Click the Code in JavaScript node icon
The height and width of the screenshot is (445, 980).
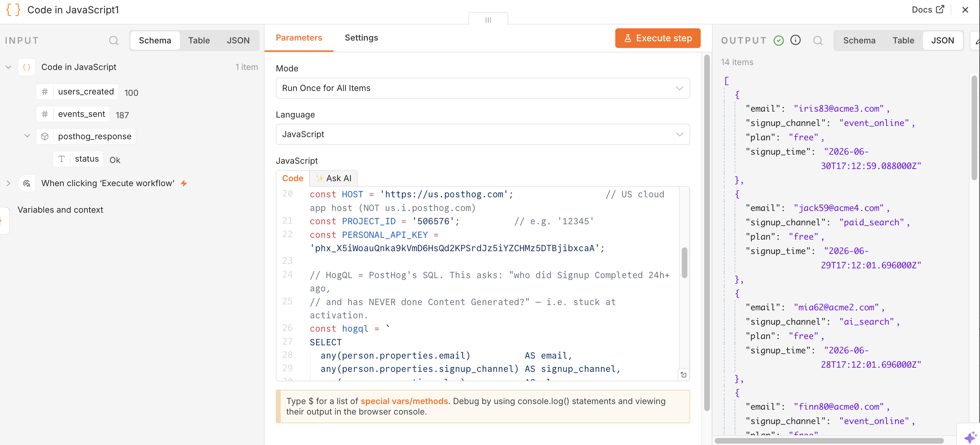click(x=27, y=67)
